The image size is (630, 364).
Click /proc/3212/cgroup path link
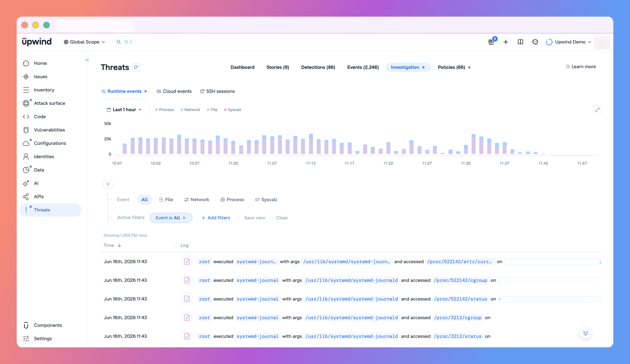pyautogui.click(x=458, y=318)
